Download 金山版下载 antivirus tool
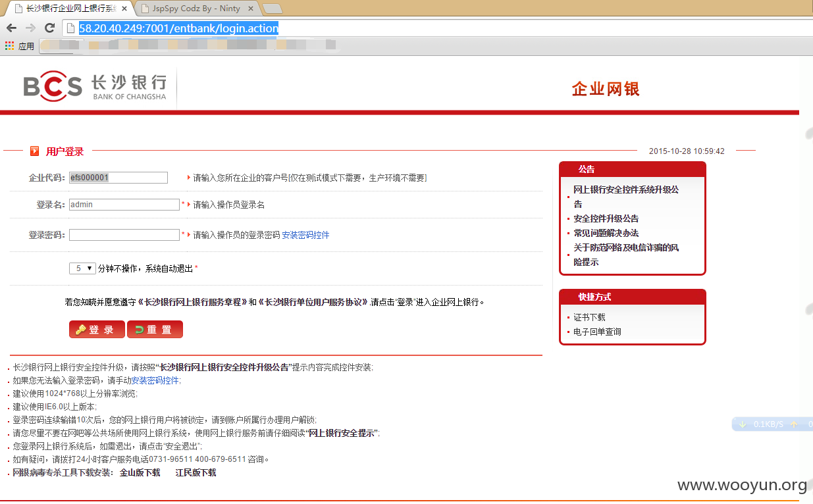The height and width of the screenshot is (504, 813). coord(140,472)
